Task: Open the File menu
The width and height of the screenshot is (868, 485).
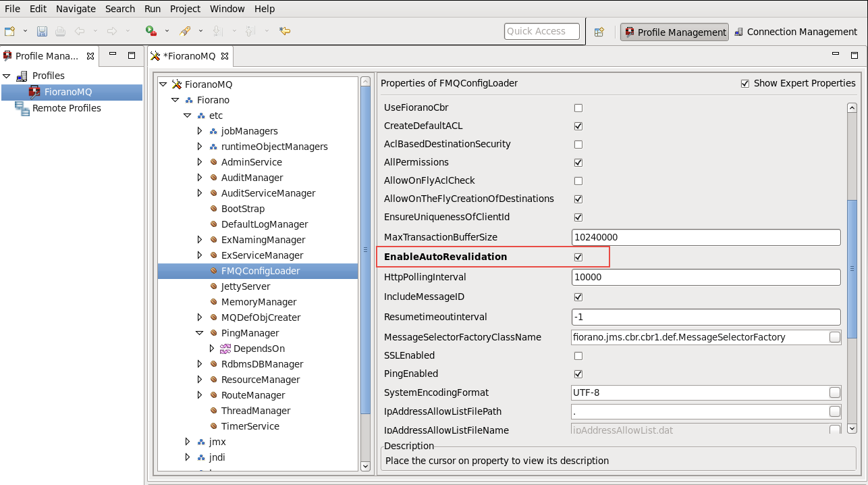Action: tap(13, 9)
